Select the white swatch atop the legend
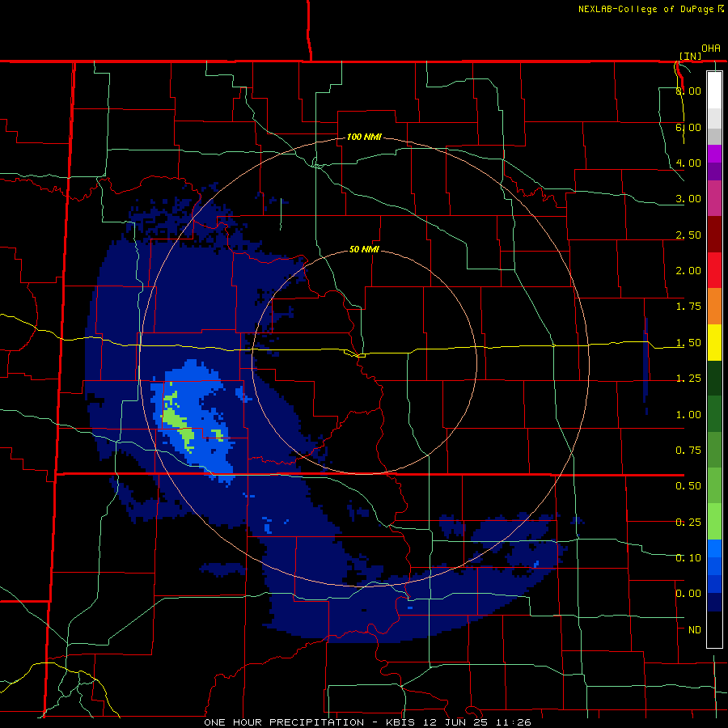 (x=714, y=91)
